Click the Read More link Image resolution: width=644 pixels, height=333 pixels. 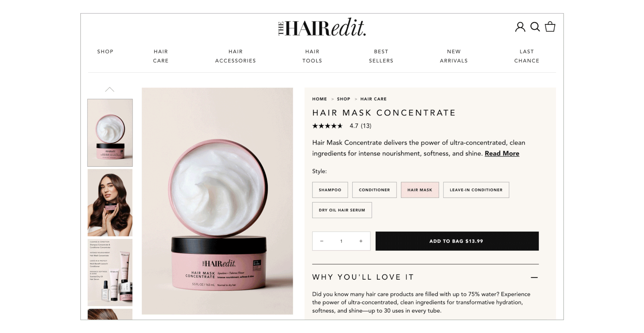[502, 153]
